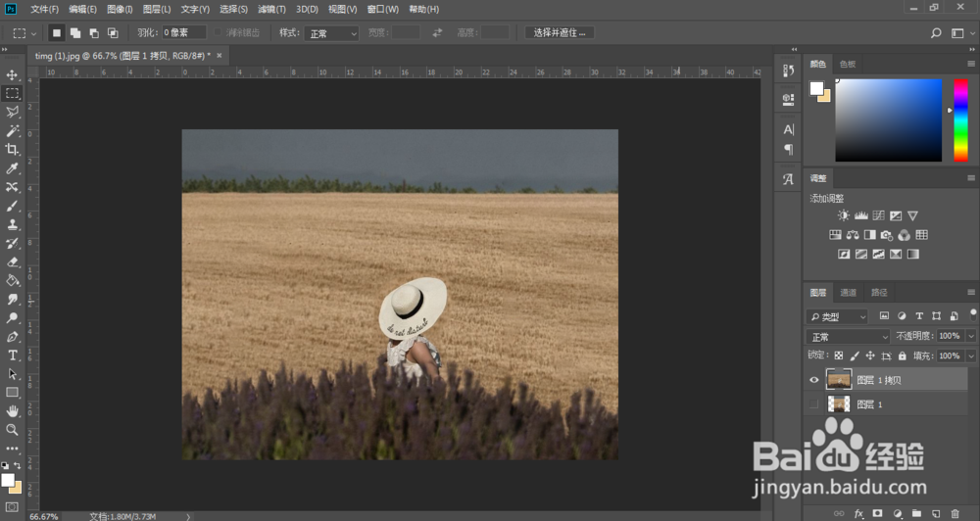
Task: Click New Selection mode button
Action: tap(56, 33)
